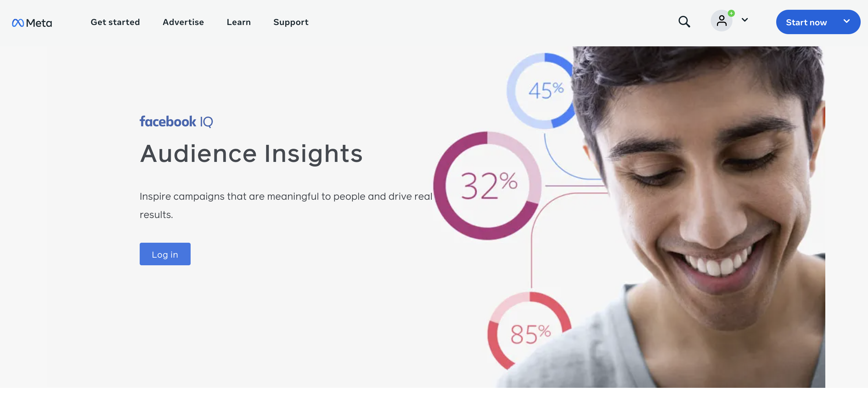Click the user profile icon
This screenshot has width=868, height=397.
click(722, 21)
